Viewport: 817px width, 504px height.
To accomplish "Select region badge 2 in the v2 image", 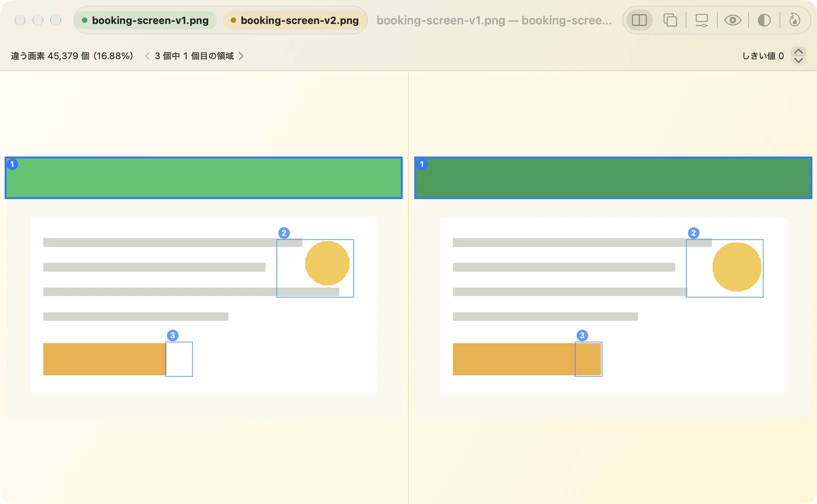I will click(x=693, y=233).
